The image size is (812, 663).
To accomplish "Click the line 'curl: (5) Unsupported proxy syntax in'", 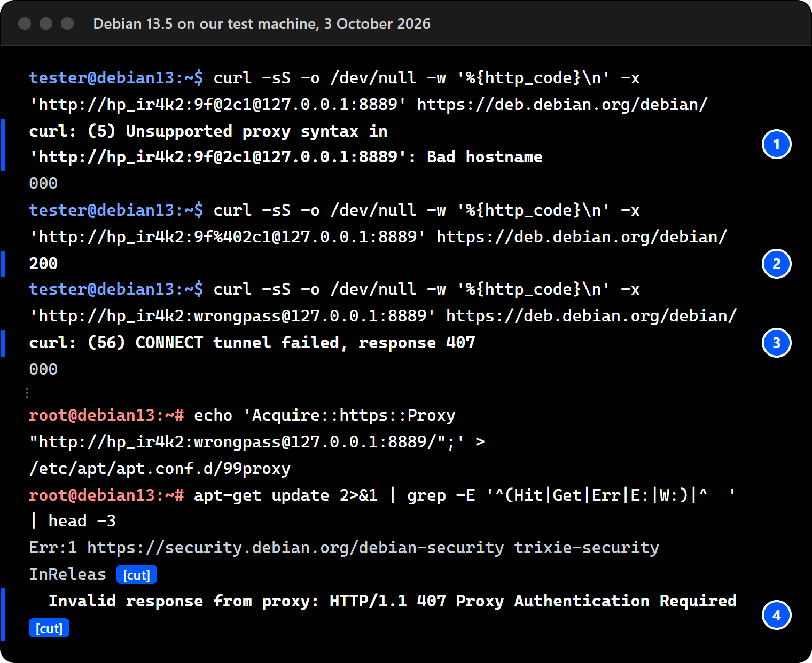I will pos(208,131).
